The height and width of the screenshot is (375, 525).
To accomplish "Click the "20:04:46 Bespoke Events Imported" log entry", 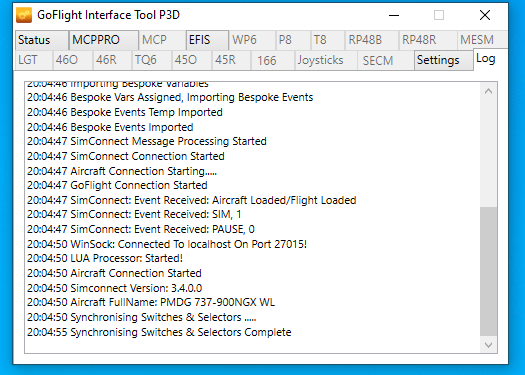I will pos(110,127).
